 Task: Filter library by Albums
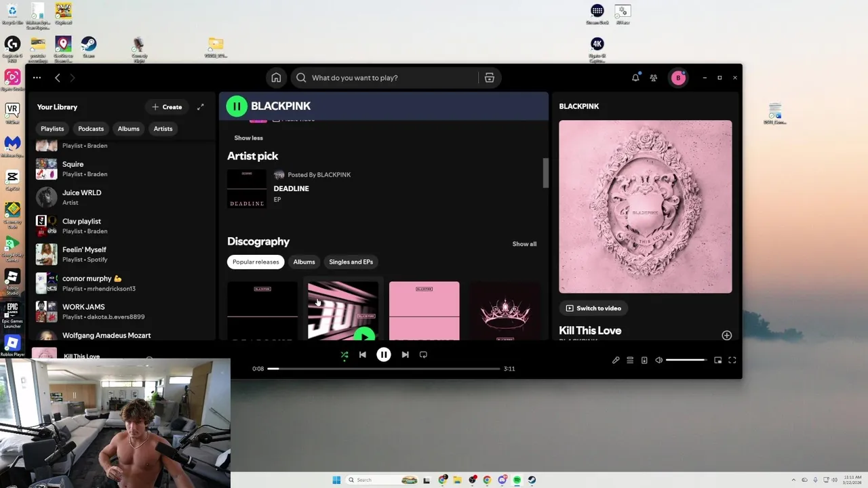click(x=128, y=129)
